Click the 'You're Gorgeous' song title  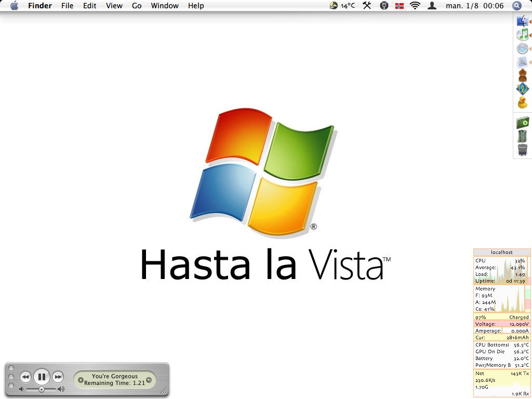coord(115,376)
